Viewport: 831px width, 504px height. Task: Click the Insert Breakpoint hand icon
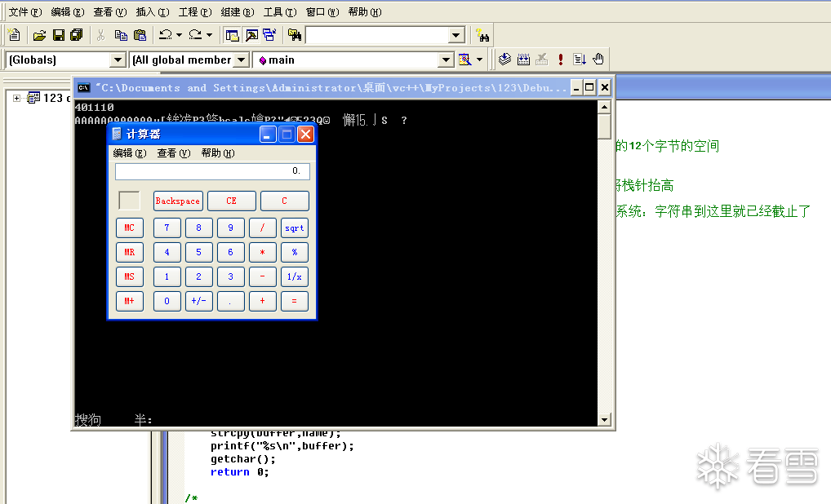tap(598, 60)
